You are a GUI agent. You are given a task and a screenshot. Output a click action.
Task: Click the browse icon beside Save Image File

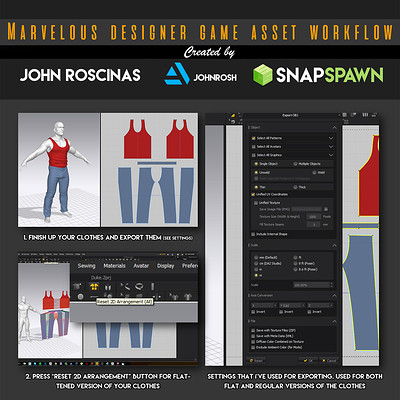[x=326, y=209]
